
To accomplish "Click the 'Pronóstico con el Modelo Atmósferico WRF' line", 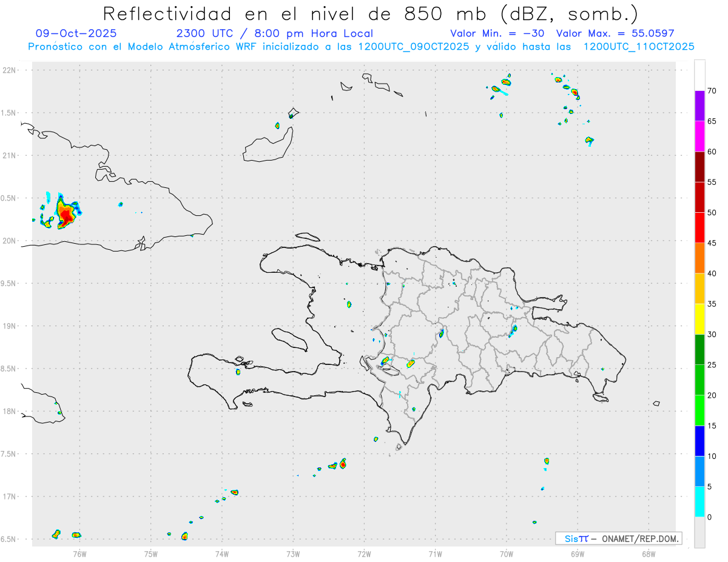I will (x=361, y=47).
